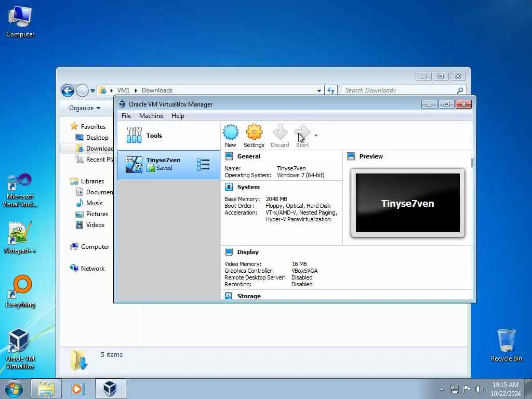The image size is (532, 399).
Task: Click the Explorer refresh button
Action: 331,90
